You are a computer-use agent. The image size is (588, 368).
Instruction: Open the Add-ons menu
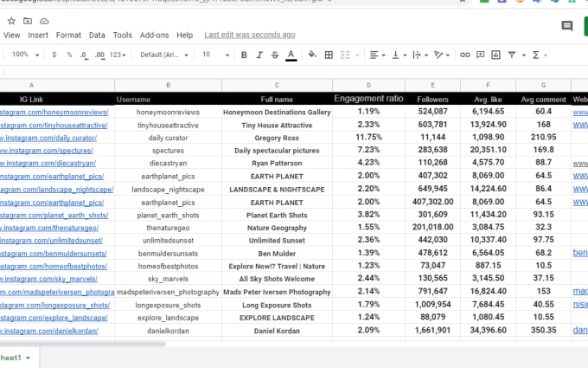pyautogui.click(x=154, y=35)
